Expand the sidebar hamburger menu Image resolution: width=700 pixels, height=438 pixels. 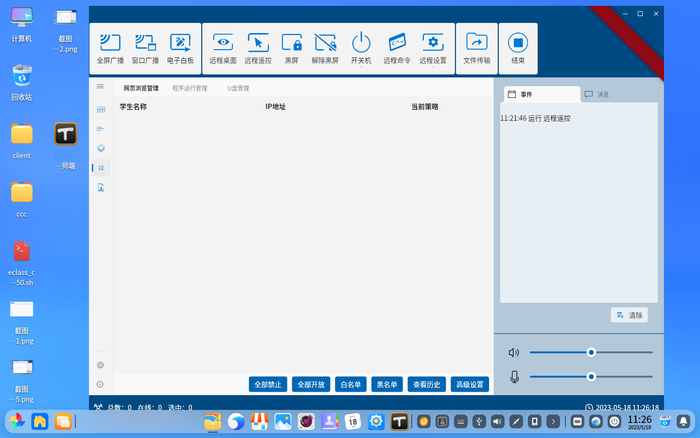[100, 88]
